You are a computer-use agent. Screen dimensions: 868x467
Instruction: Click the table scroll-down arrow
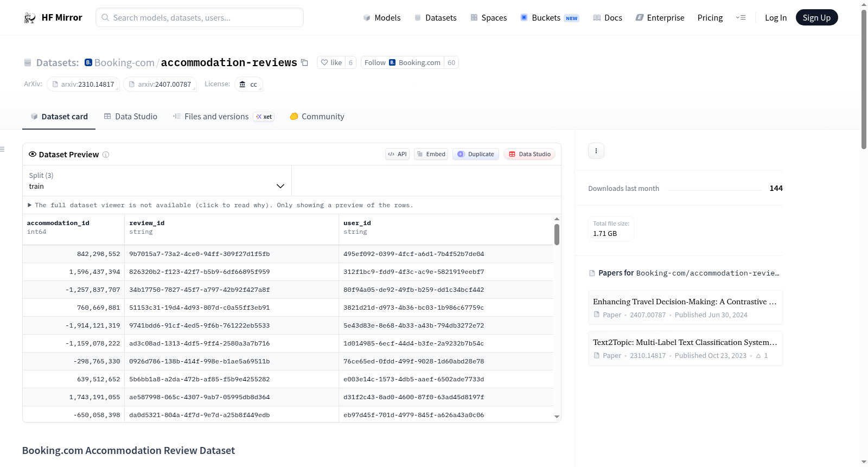coord(557,417)
